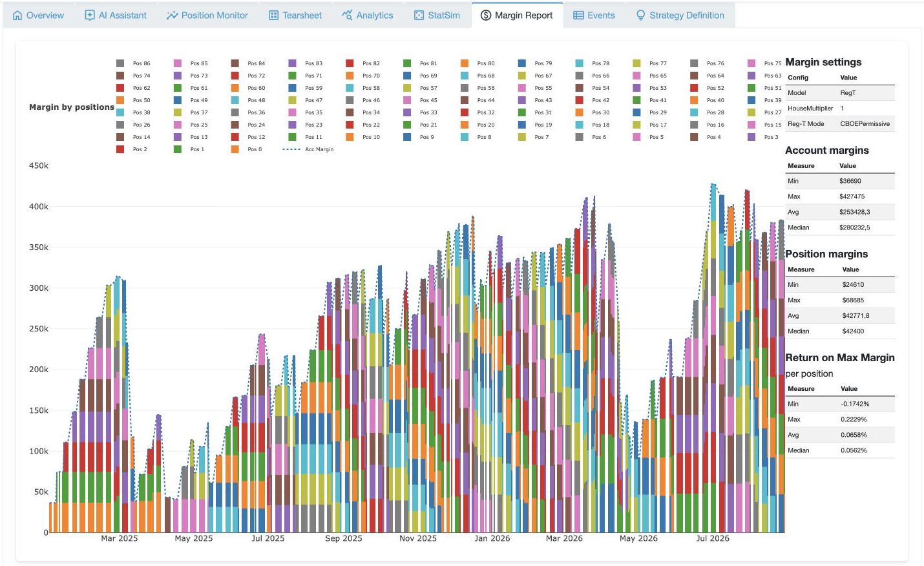Click the Nov 2025 x-axis label
924x566 pixels.
(x=418, y=538)
